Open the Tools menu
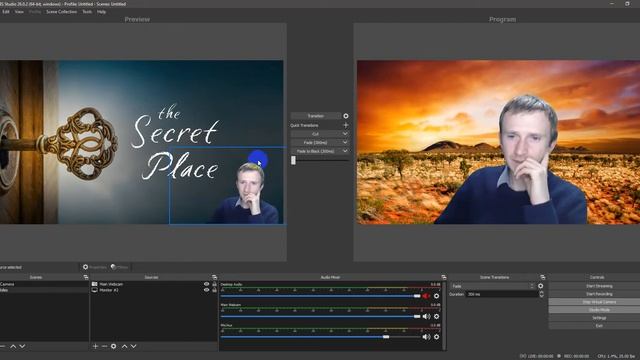The width and height of the screenshot is (640, 360). point(87,12)
